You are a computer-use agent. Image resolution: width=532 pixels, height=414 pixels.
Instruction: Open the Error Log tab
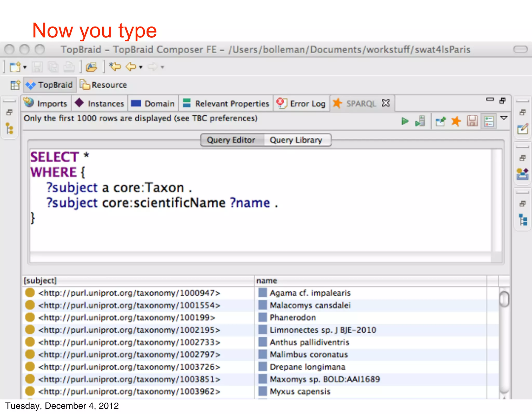point(301,103)
